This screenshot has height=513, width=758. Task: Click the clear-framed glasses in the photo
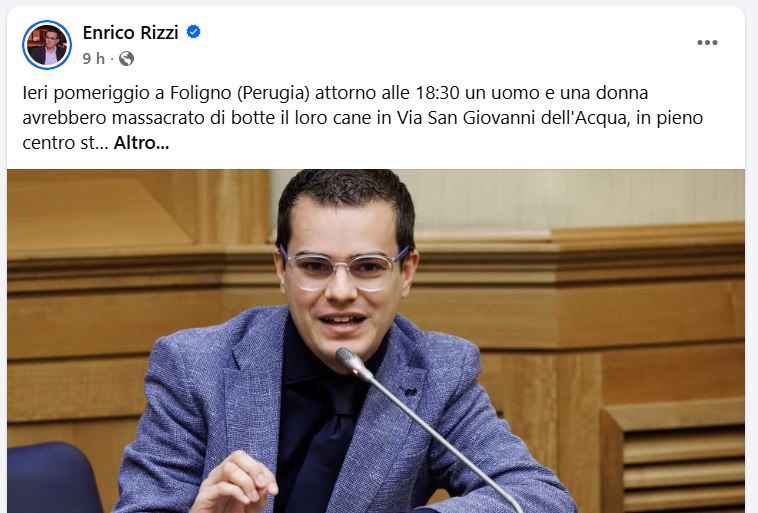point(346,269)
